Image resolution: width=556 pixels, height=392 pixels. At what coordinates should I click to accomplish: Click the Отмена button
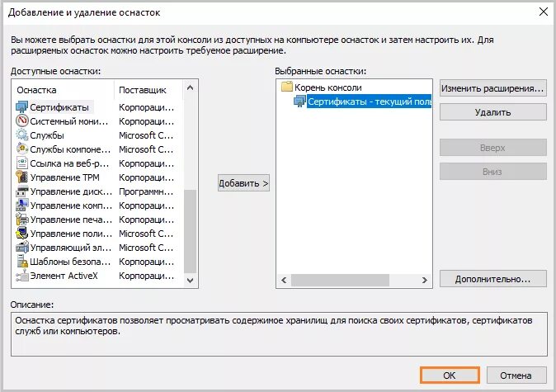point(516,375)
